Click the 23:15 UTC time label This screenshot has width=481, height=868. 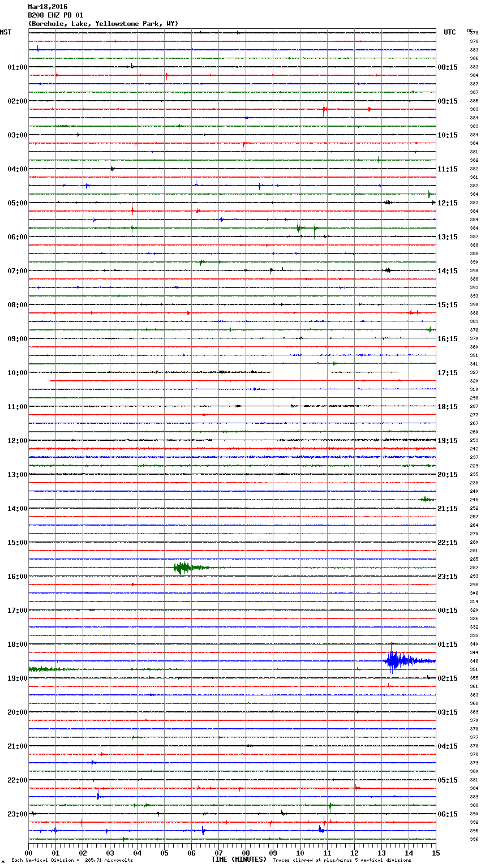pyautogui.click(x=448, y=577)
